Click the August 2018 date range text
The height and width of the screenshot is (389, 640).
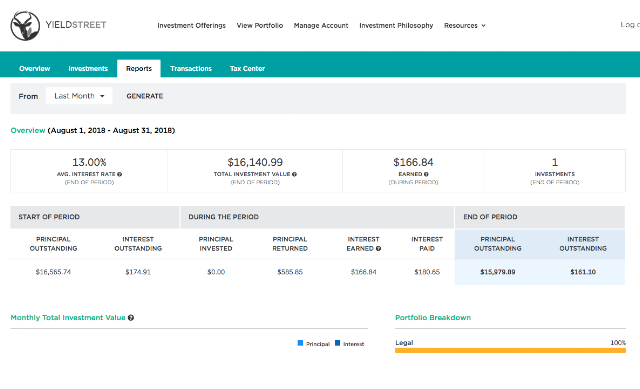click(111, 130)
